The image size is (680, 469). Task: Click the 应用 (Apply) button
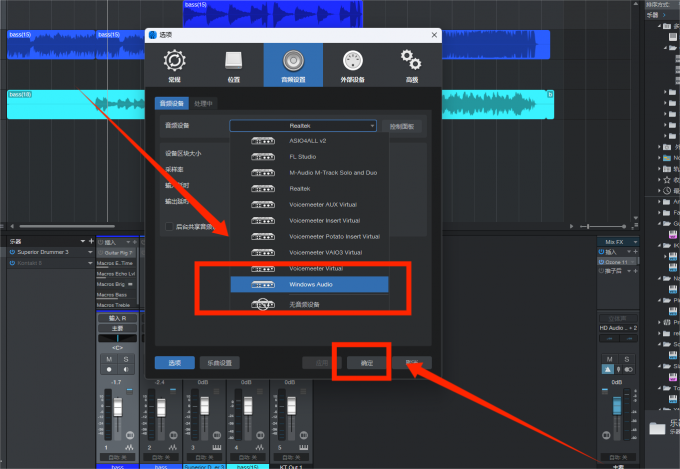322,363
